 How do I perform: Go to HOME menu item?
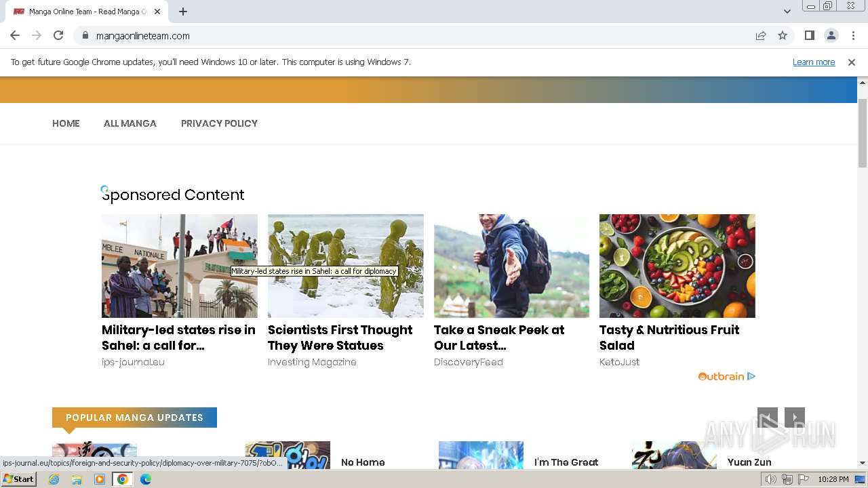pyautogui.click(x=66, y=123)
